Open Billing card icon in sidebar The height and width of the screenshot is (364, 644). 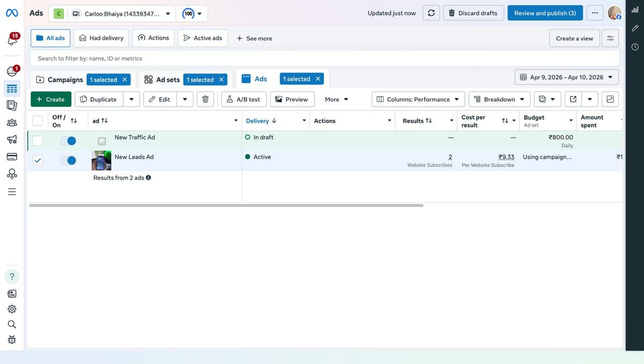click(x=12, y=157)
